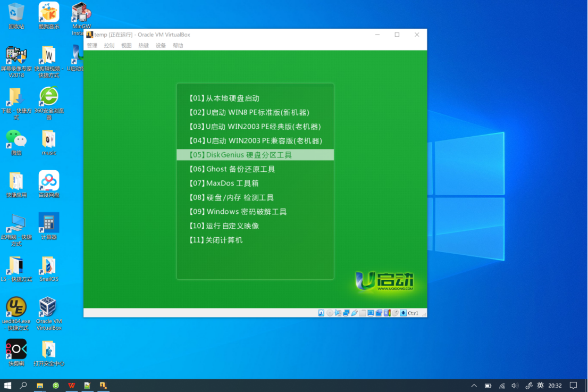This screenshot has width=588, height=392.
Task: Select 【11】关闭计算机 entry
Action: click(255, 240)
